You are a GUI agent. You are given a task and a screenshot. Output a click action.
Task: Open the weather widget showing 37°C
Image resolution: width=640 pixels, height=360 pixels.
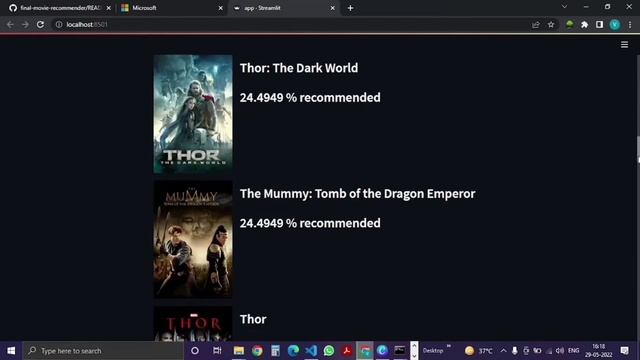pos(479,351)
